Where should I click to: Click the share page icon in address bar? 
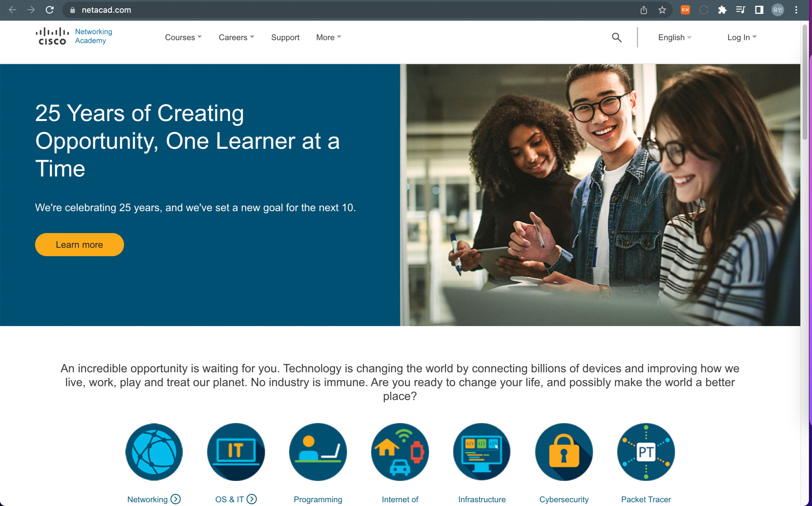tap(644, 10)
